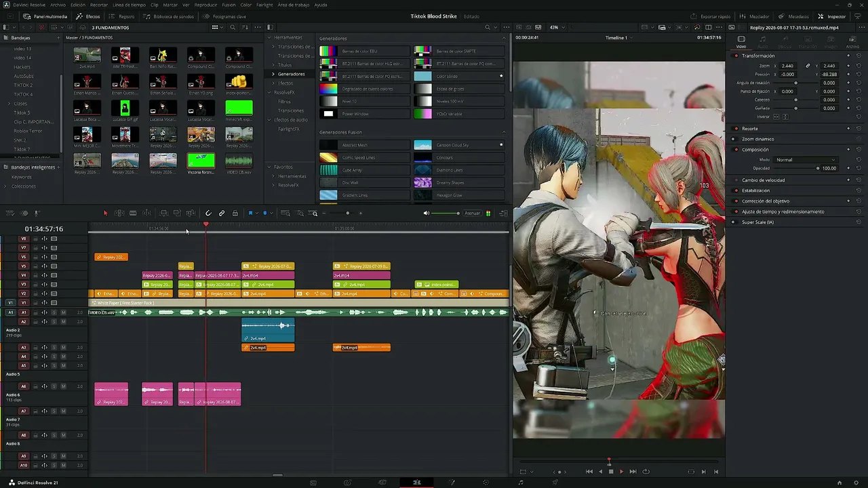The height and width of the screenshot is (488, 868).
Task: Enable Super Scale (IA) toggle
Action: coord(734,222)
